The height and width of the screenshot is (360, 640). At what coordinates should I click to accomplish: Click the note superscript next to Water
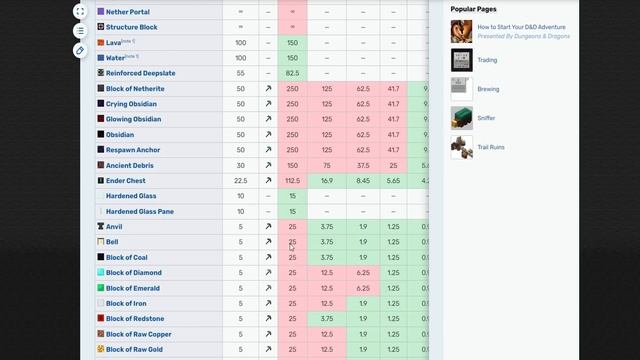click(132, 56)
